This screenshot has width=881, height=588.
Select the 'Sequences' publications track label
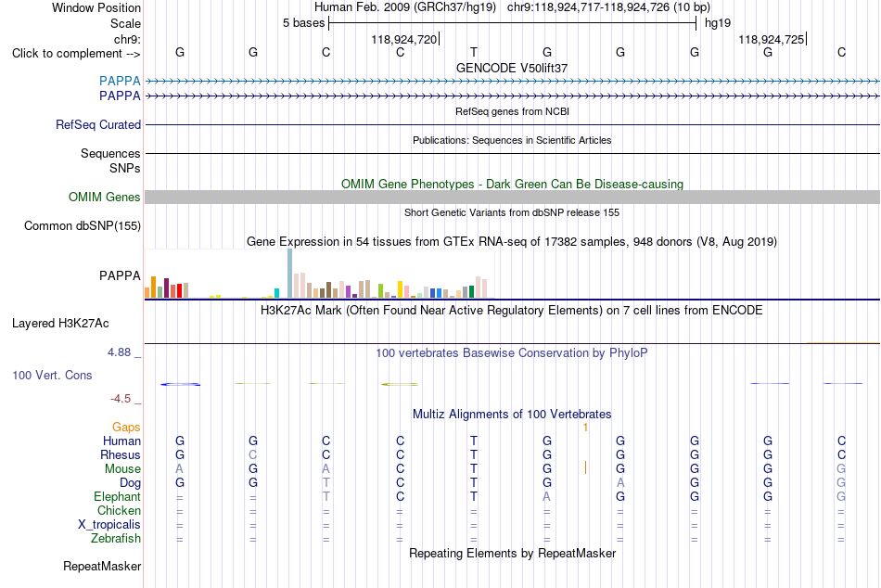pyautogui.click(x=110, y=153)
